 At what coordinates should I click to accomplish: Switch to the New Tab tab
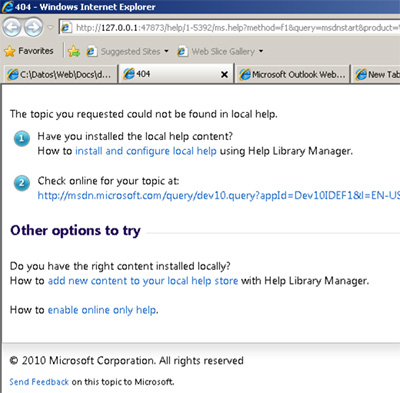376,74
